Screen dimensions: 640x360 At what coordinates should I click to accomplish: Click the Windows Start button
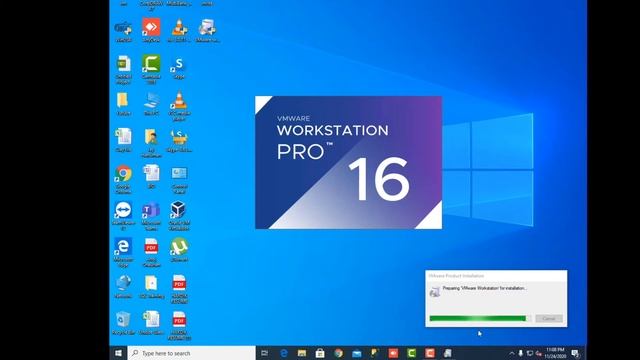118,353
